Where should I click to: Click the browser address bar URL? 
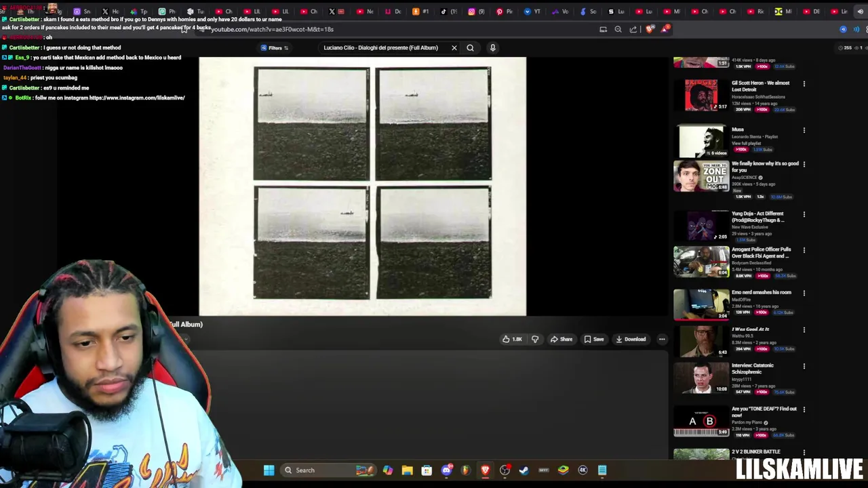272,29
